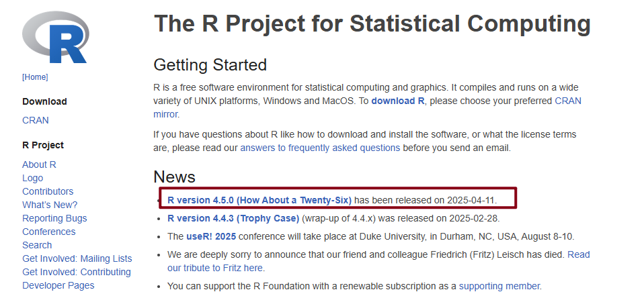Open R version 4.5.0 release news

(259, 200)
